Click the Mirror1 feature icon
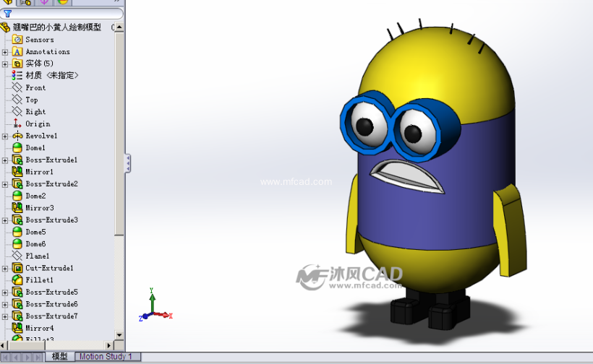This screenshot has height=364, width=593. coord(18,172)
